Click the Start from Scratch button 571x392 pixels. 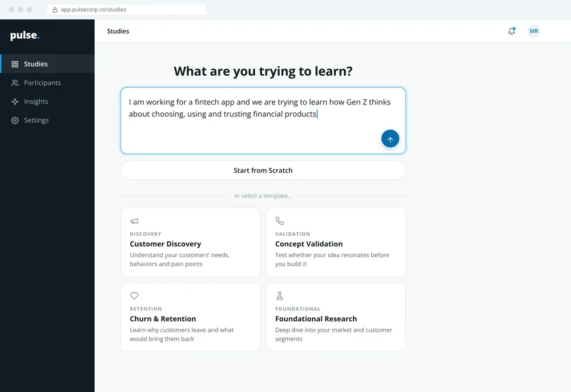[263, 171]
